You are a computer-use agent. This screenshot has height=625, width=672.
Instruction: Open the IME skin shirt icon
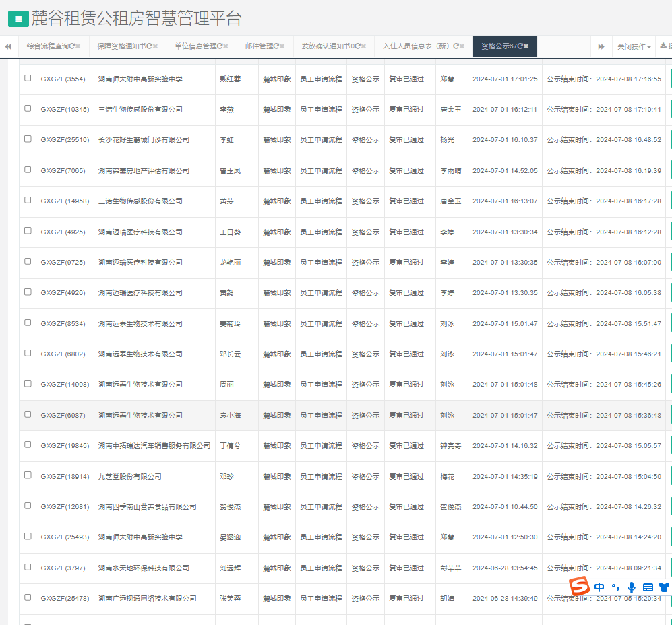[x=665, y=587]
